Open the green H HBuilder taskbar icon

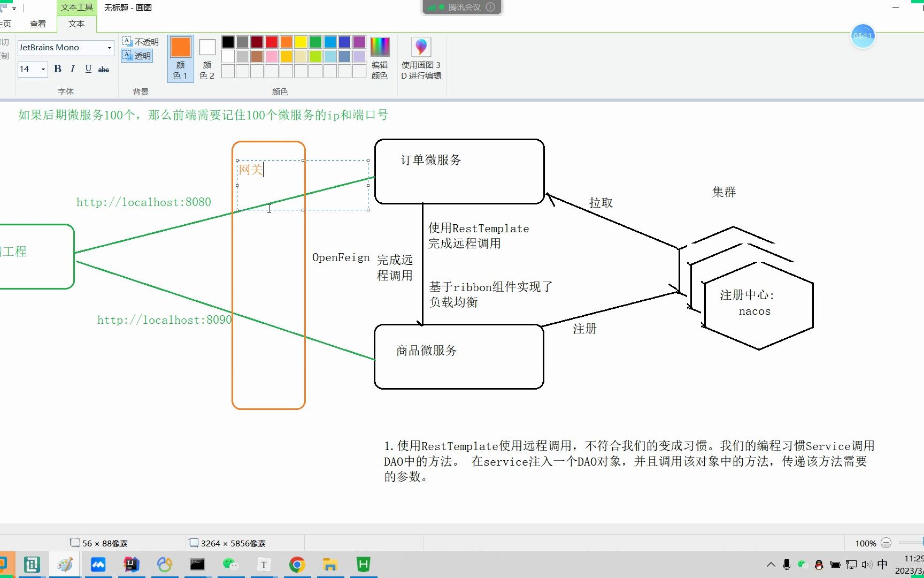[363, 565]
